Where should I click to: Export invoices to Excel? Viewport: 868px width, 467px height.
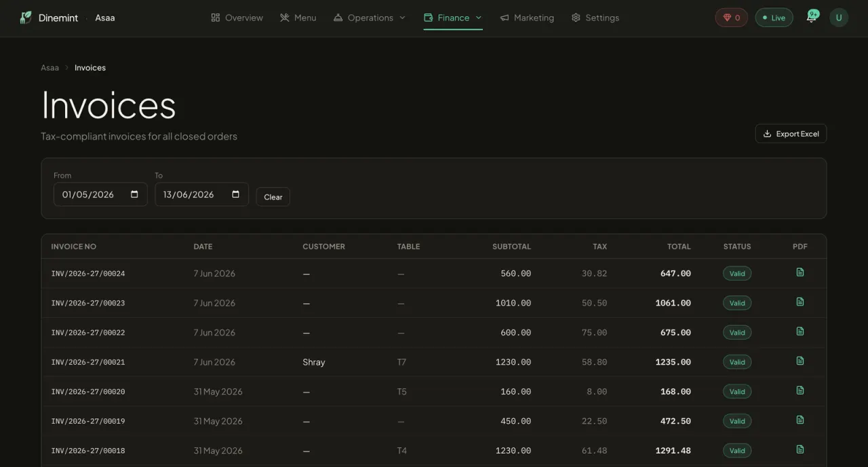click(x=791, y=134)
